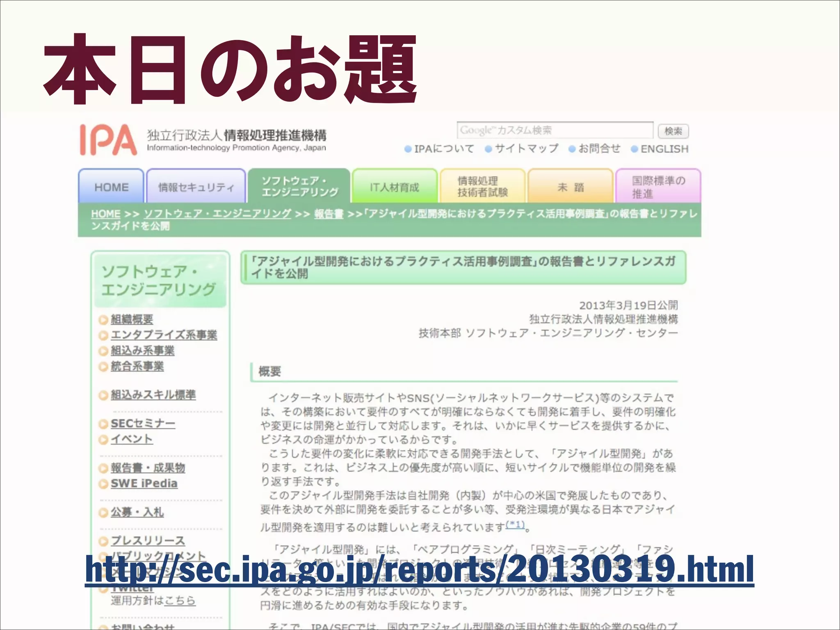
Task: Select the 未踏 tab
Action: [571, 186]
